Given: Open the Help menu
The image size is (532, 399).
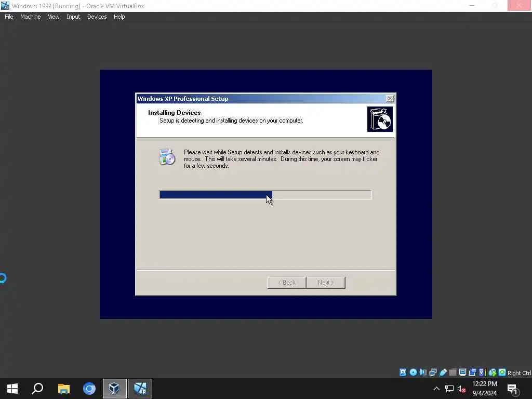Looking at the screenshot, I should (119, 17).
